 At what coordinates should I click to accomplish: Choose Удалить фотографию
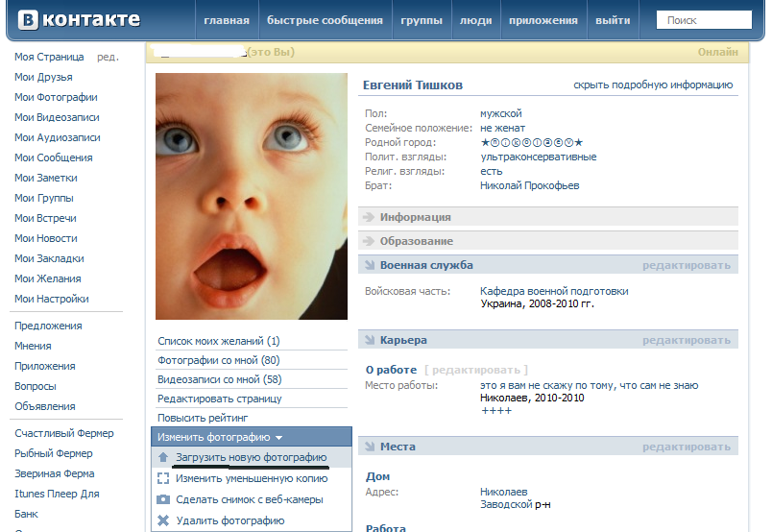pos(230,520)
